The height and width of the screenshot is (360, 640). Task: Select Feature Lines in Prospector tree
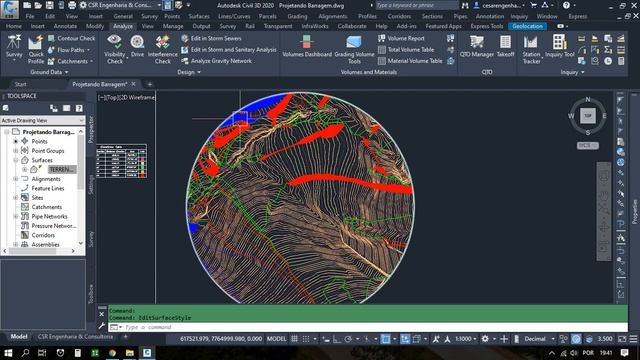(x=48, y=188)
